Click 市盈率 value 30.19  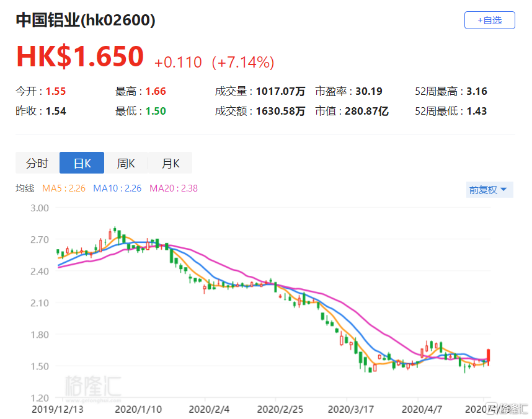[x=369, y=91]
